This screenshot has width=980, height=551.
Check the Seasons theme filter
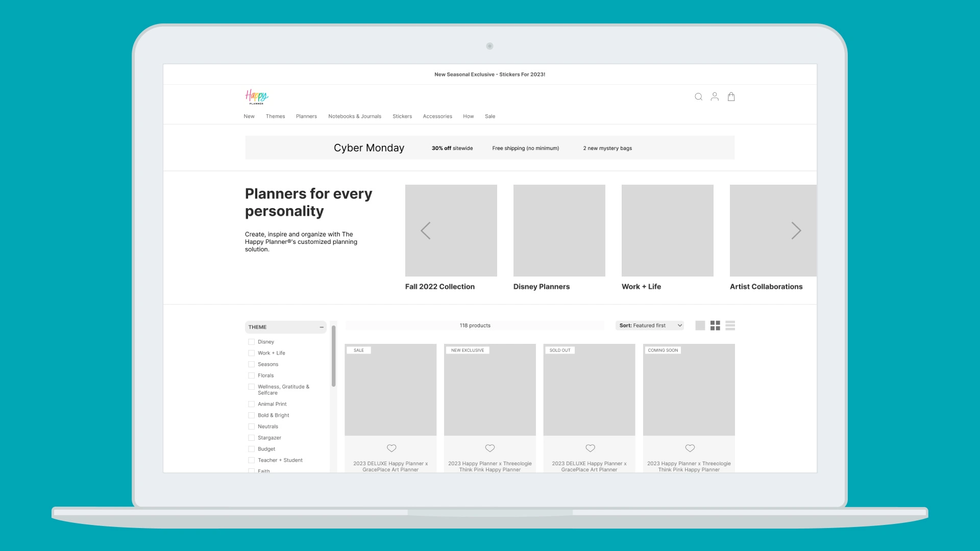[x=251, y=364]
